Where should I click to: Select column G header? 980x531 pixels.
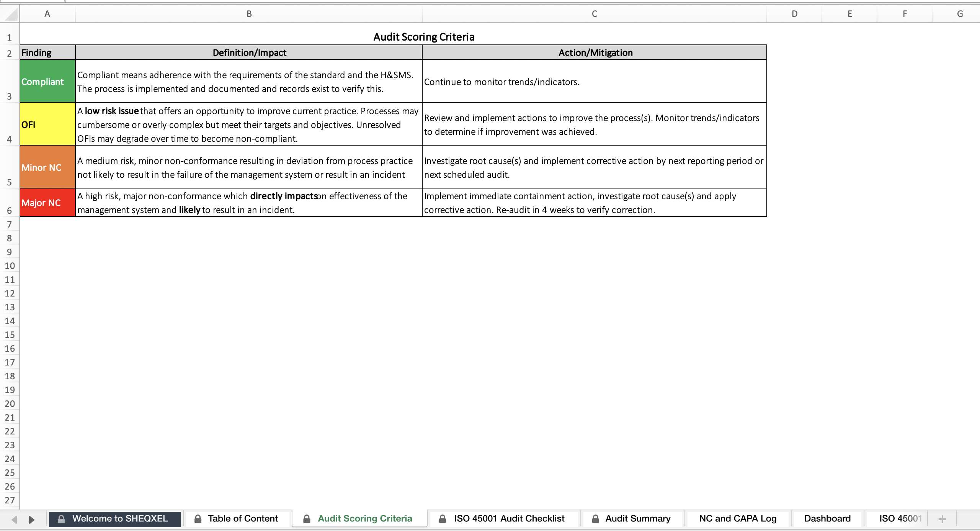click(x=957, y=14)
